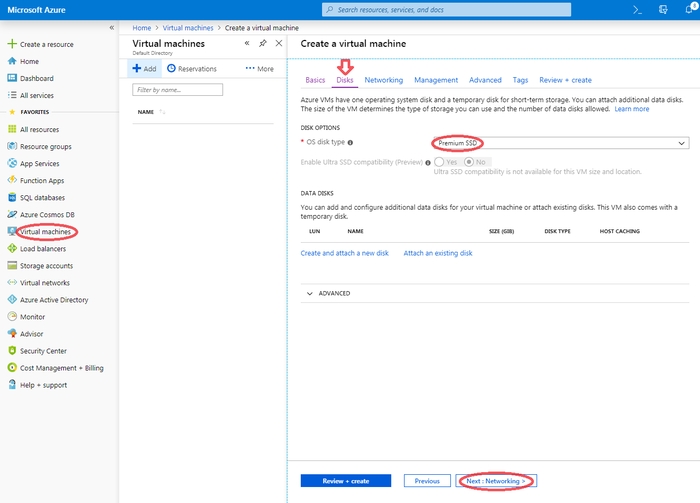Open Azure Active Directory icon

coord(12,300)
